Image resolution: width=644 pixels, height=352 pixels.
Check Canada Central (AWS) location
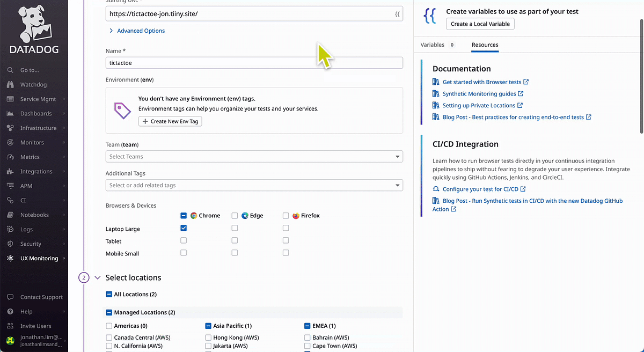coord(109,338)
